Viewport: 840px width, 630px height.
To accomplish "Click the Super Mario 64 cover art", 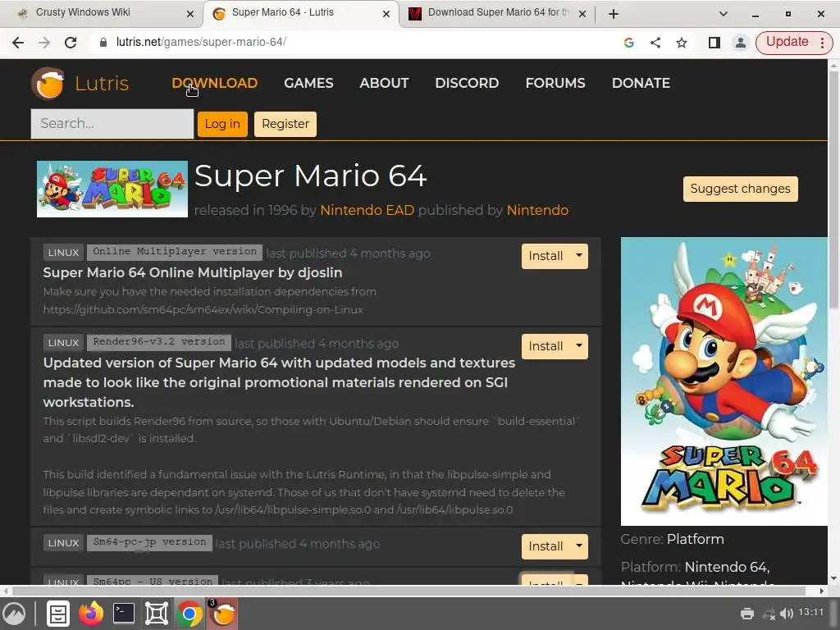I will coord(724,381).
